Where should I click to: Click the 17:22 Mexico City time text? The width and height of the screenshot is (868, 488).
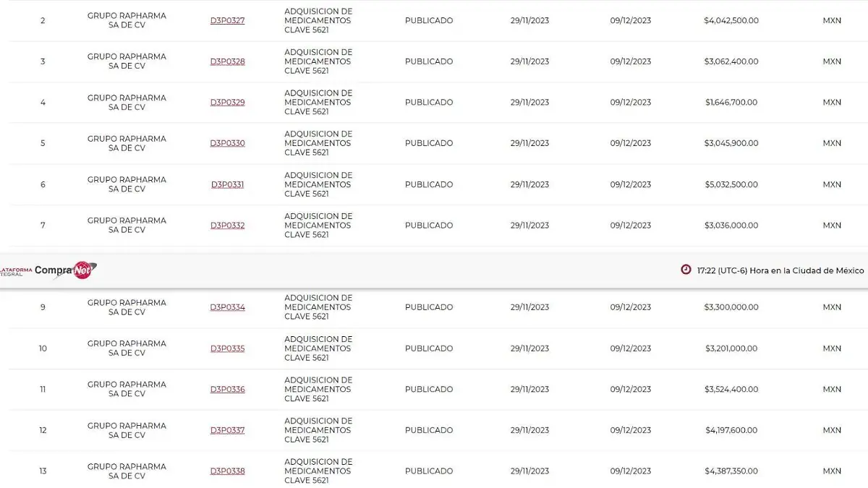pyautogui.click(x=780, y=270)
